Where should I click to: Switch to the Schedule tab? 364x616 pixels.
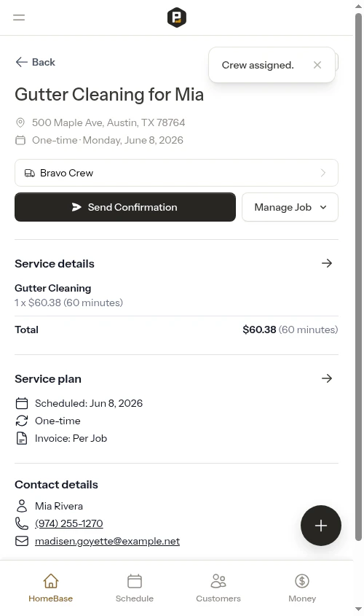(135, 588)
